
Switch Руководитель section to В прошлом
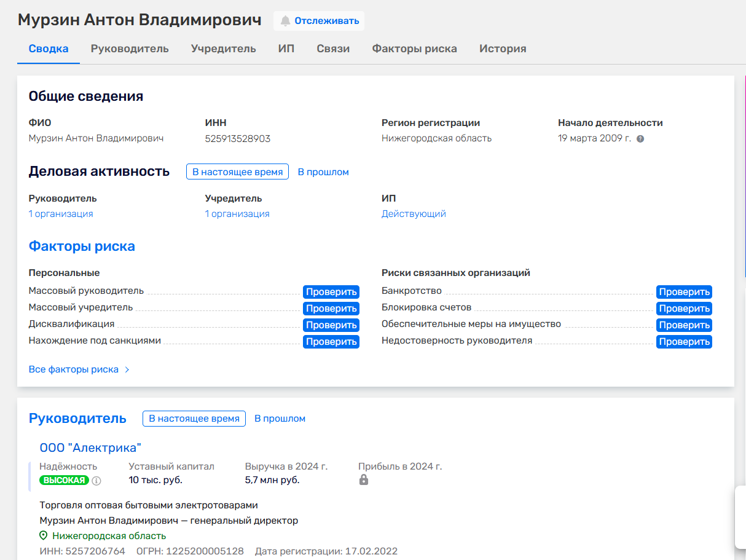280,419
